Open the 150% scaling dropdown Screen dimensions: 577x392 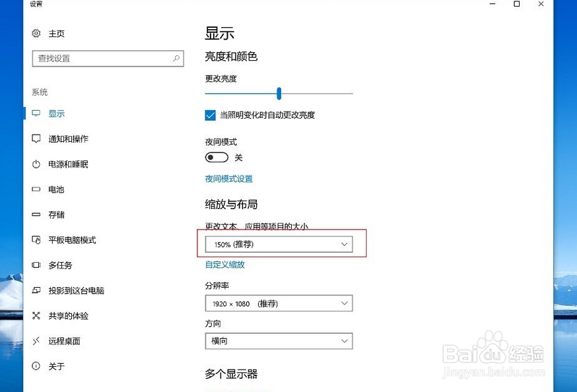(x=279, y=245)
